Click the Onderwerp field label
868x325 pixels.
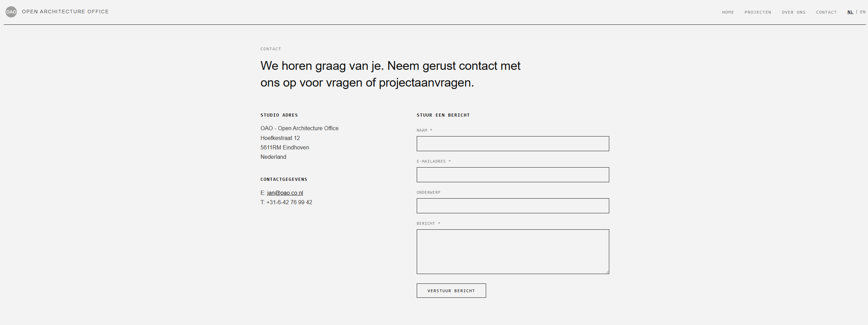point(429,192)
